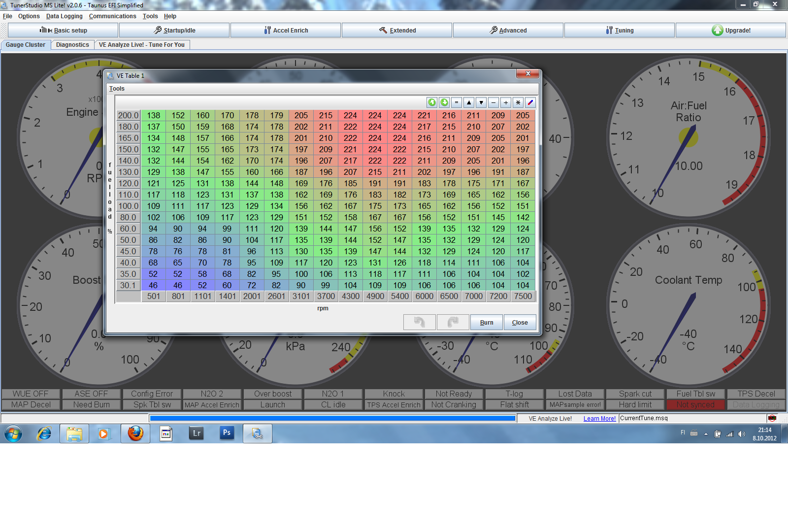The height and width of the screenshot is (532, 788).
Task: Click the minus icon in VE Table toolbar
Action: tap(493, 102)
